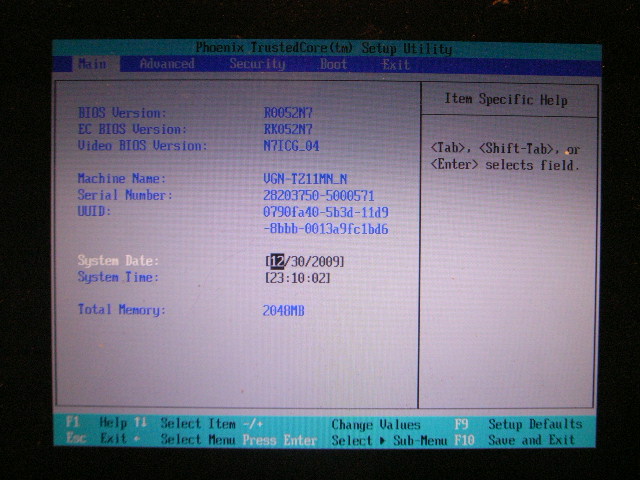Open the Security tab
The image size is (640, 480).
pyautogui.click(x=257, y=64)
